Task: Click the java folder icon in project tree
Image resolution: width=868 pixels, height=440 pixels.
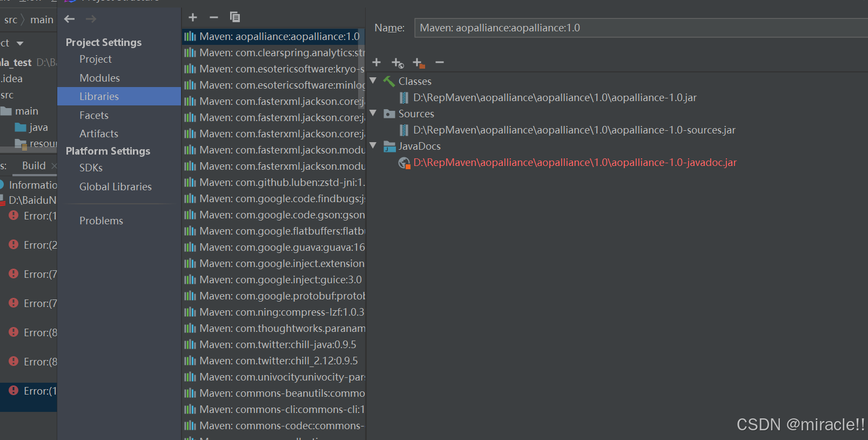Action: coord(21,128)
